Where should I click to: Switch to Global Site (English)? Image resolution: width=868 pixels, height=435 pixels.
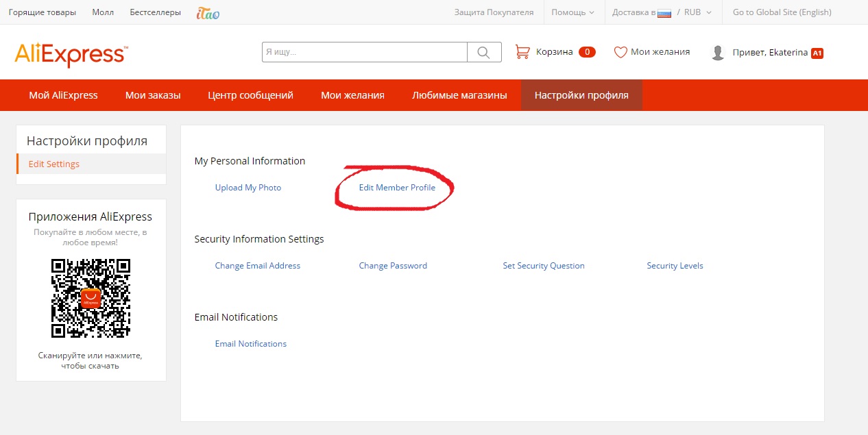pyautogui.click(x=782, y=12)
